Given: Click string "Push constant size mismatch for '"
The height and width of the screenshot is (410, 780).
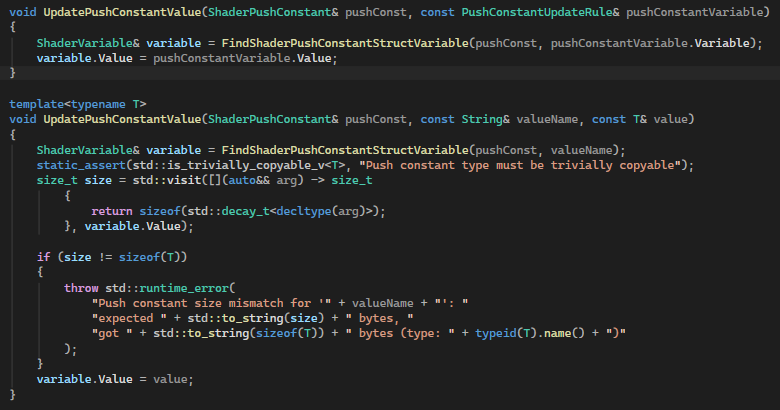Looking at the screenshot, I should [211, 303].
